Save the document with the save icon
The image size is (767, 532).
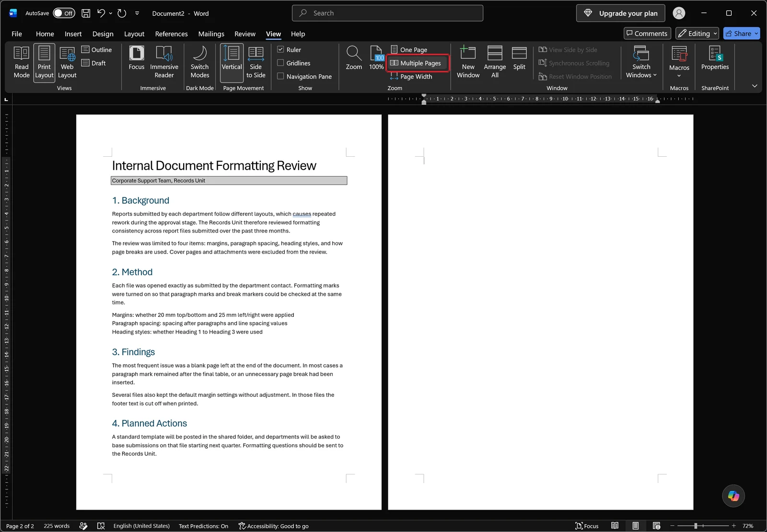(x=86, y=13)
